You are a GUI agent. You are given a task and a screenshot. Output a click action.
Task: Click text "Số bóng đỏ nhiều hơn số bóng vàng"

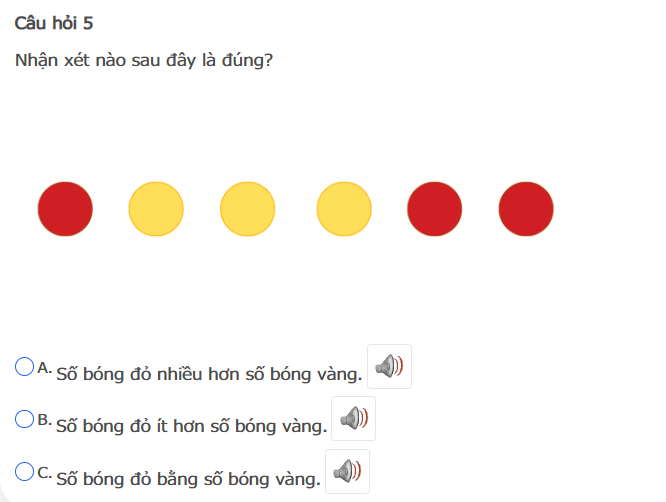[x=209, y=375]
